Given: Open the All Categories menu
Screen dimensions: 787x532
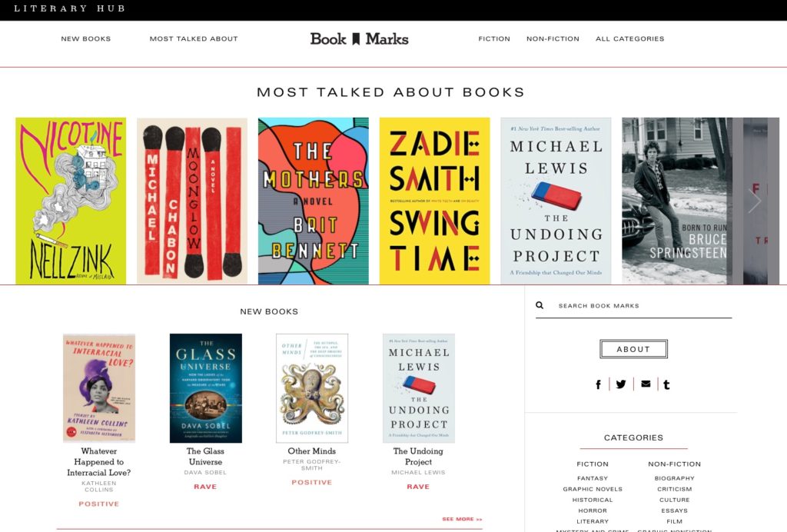Looking at the screenshot, I should (630, 38).
